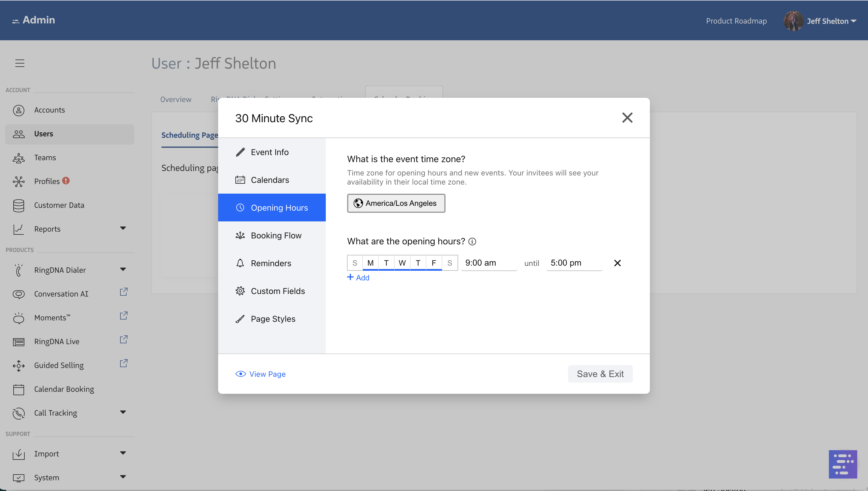Expand the RingDNA Dialer sidebar menu
This screenshot has height=491, width=868.
pos(123,269)
